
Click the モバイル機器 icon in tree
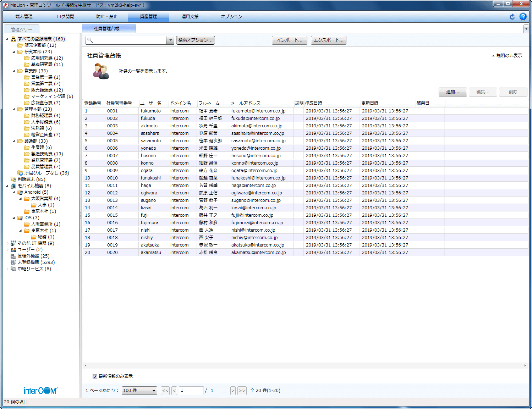(13, 186)
